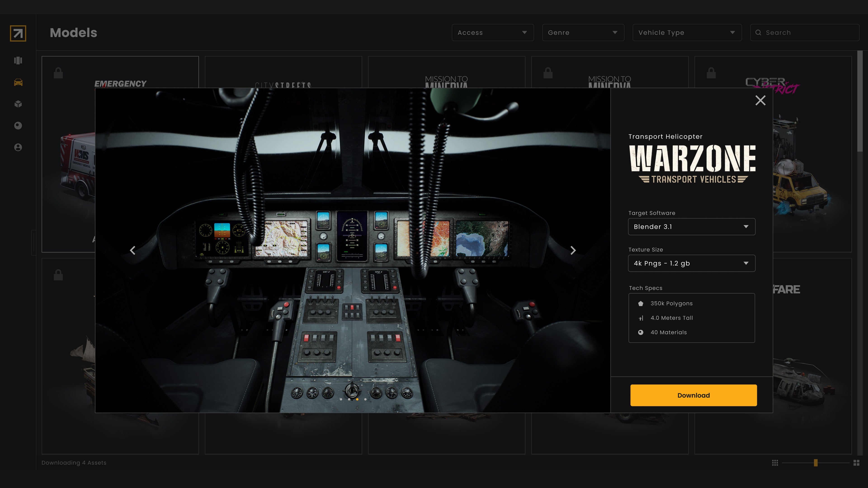Change Target Software from Blender 3.1
868x488 pixels.
point(691,227)
